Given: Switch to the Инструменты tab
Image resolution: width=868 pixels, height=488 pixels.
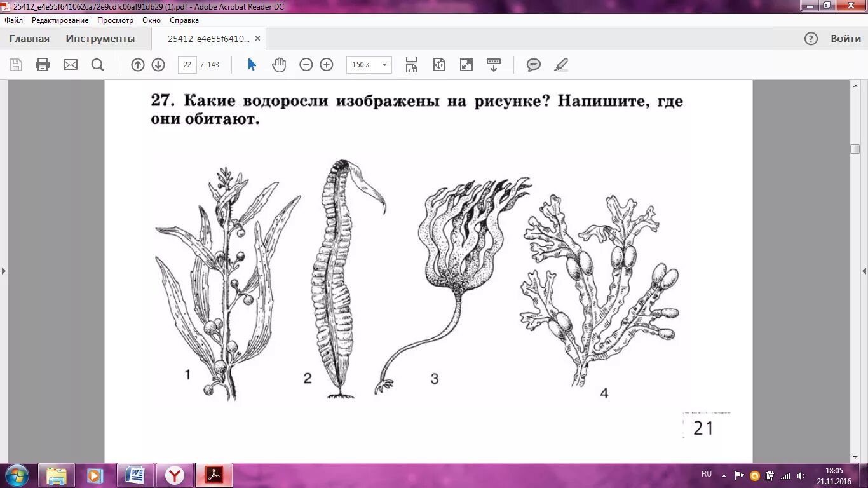Looking at the screenshot, I should pyautogui.click(x=100, y=39).
